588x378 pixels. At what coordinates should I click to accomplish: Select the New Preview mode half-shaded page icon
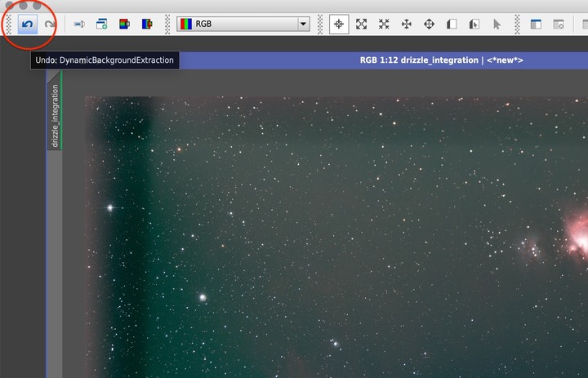click(452, 24)
